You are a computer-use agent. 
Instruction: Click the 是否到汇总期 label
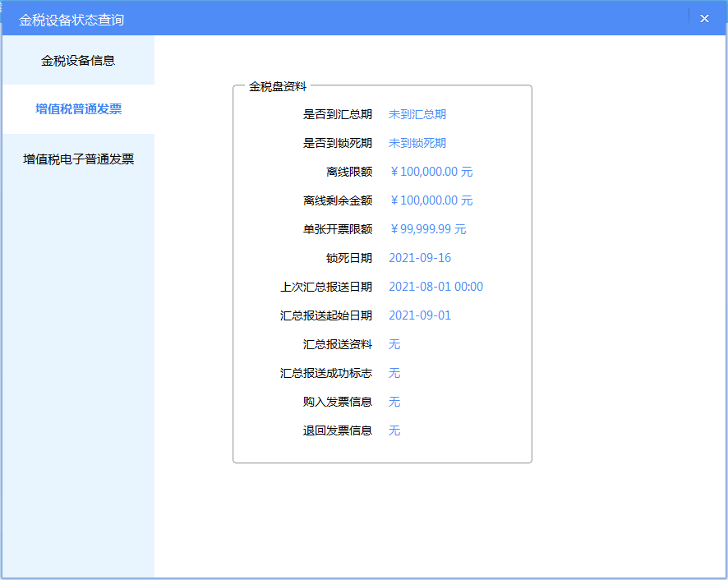click(x=338, y=114)
